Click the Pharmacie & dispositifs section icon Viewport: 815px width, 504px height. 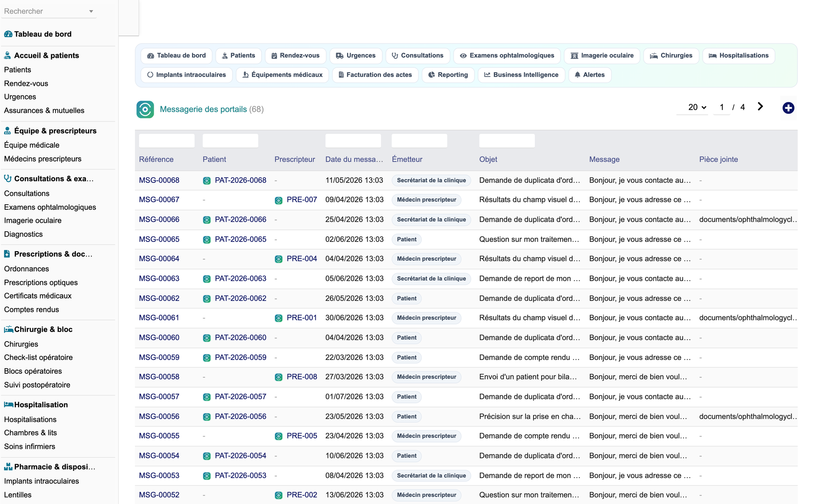coord(8,467)
